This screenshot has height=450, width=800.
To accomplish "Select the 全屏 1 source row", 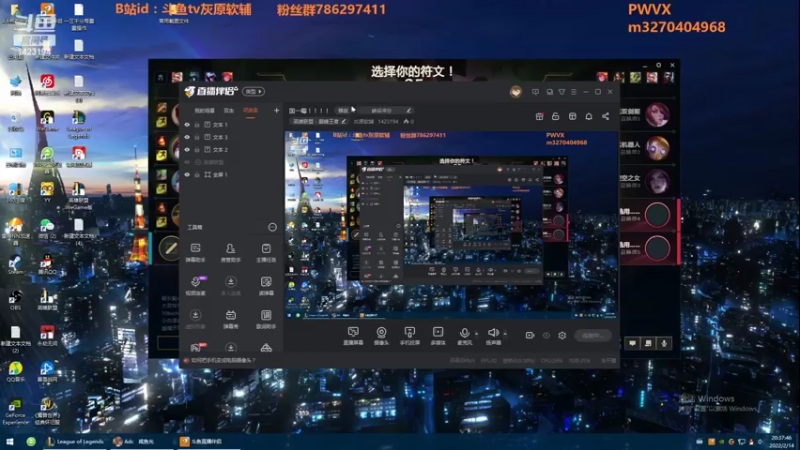I will pos(232,174).
